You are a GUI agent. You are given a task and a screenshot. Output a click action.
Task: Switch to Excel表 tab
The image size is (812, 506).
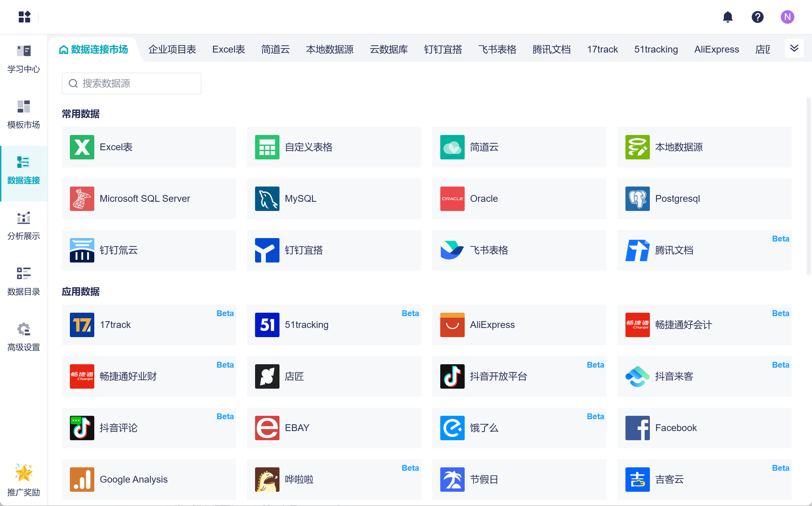pyautogui.click(x=229, y=50)
